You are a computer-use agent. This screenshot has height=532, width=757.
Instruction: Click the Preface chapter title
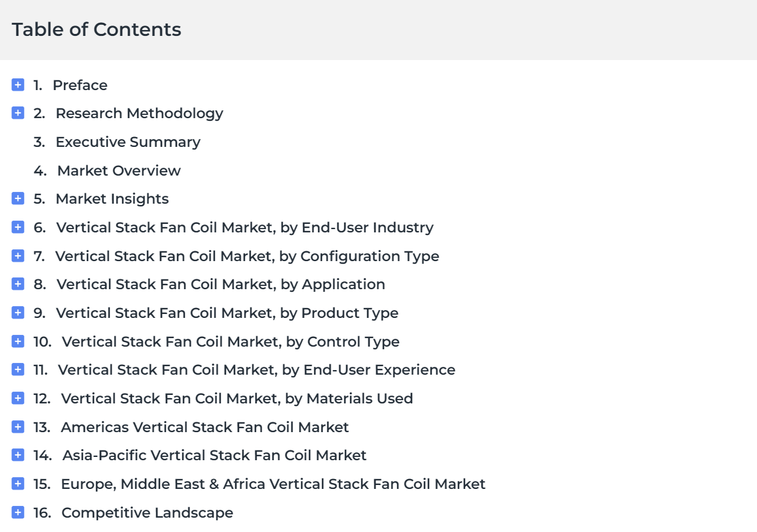pyautogui.click(x=80, y=85)
